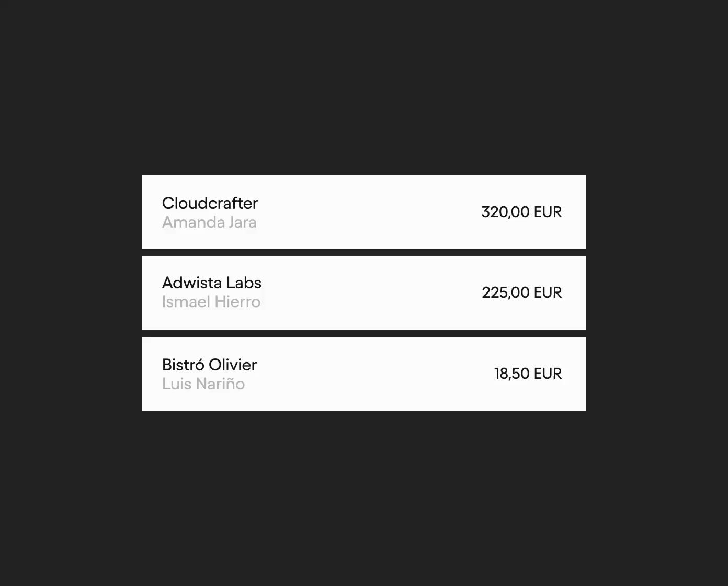Click the 320,00 EUR amount

[x=521, y=212]
